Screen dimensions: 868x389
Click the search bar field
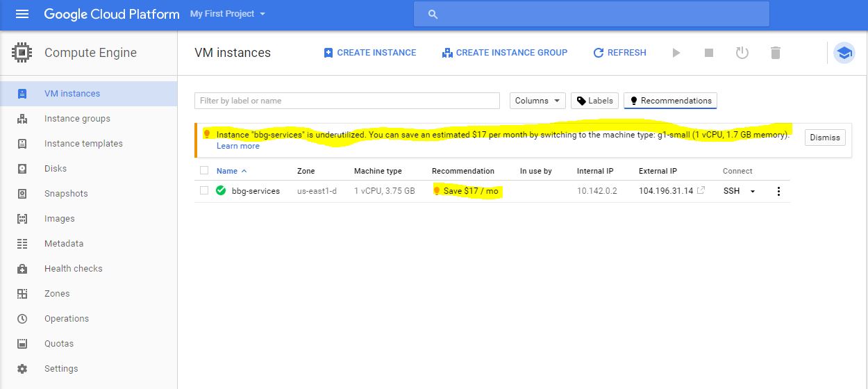(x=591, y=14)
